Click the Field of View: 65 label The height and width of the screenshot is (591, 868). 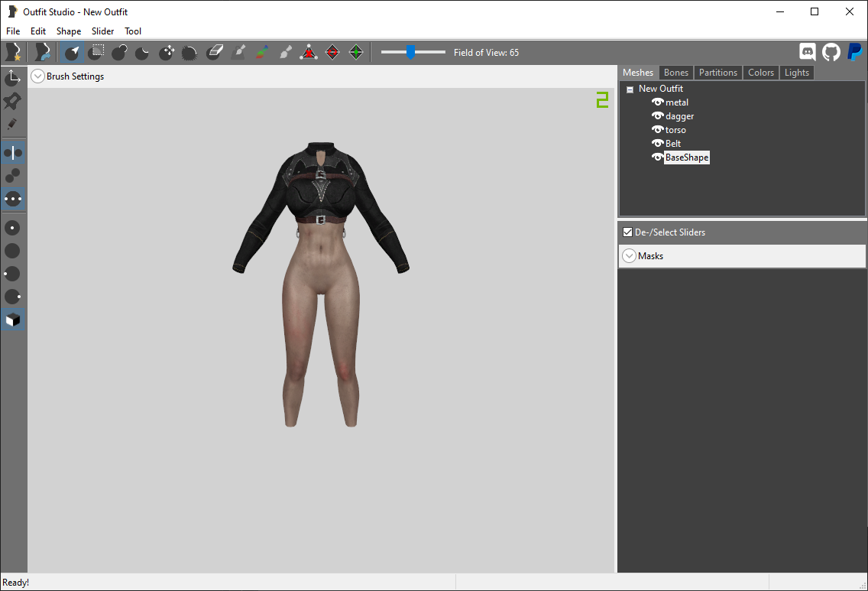(x=487, y=53)
